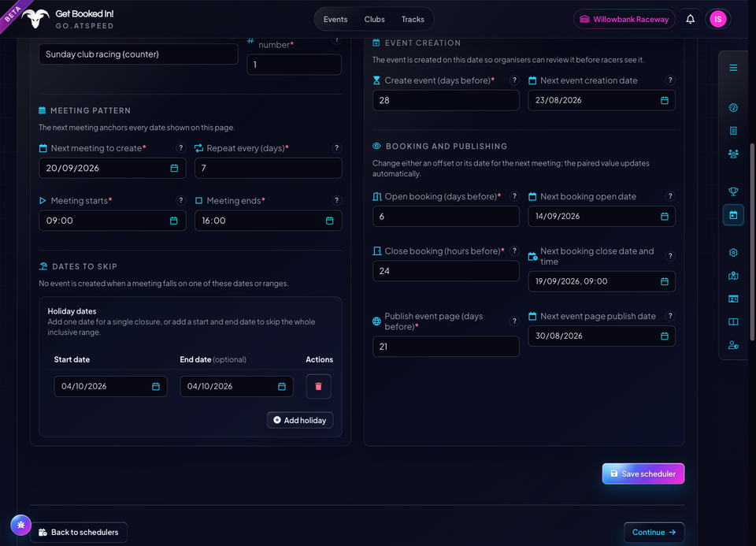Open the hamburger menu in the right sidebar
This screenshot has height=546, width=756.
pos(733,68)
